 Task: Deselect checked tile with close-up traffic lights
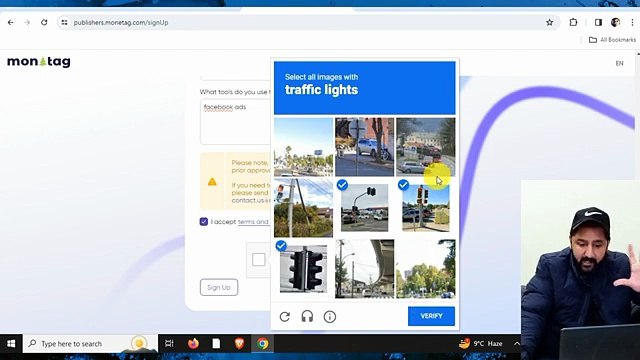click(303, 269)
